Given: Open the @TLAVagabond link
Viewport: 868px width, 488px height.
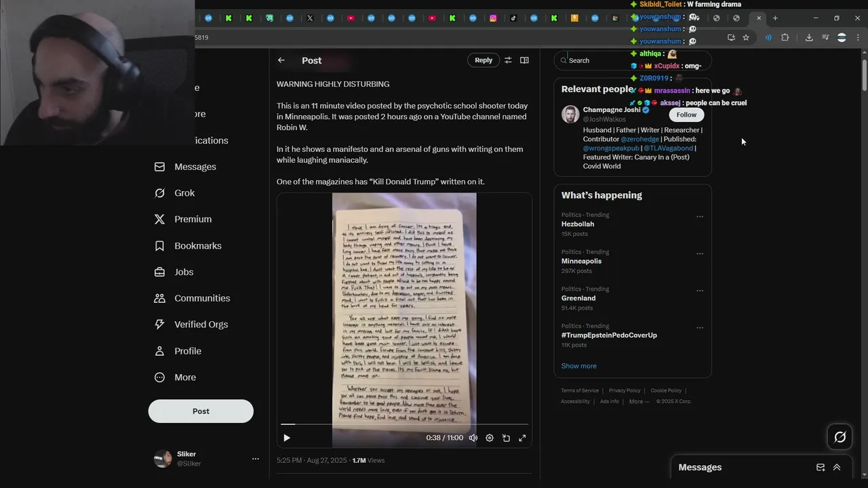Looking at the screenshot, I should tap(668, 148).
